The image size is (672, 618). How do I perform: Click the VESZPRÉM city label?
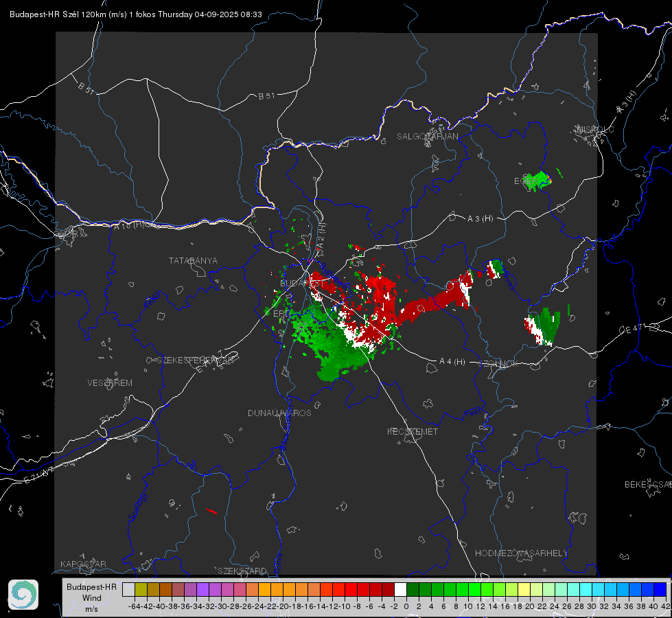click(x=110, y=383)
